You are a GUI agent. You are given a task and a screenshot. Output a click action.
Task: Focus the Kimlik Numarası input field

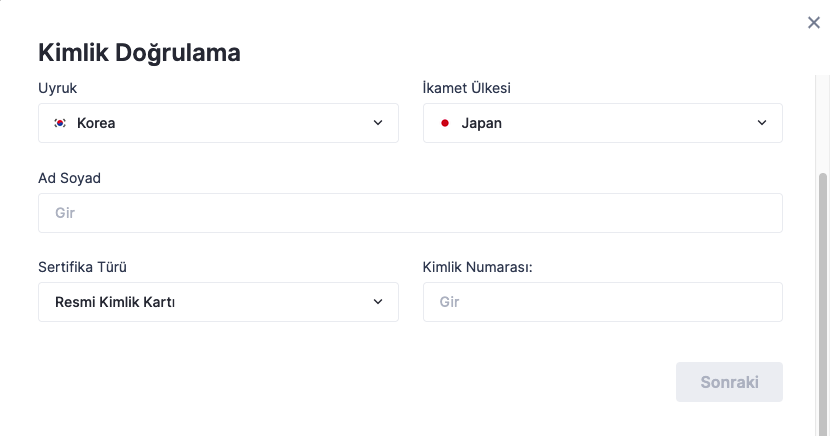click(x=602, y=302)
